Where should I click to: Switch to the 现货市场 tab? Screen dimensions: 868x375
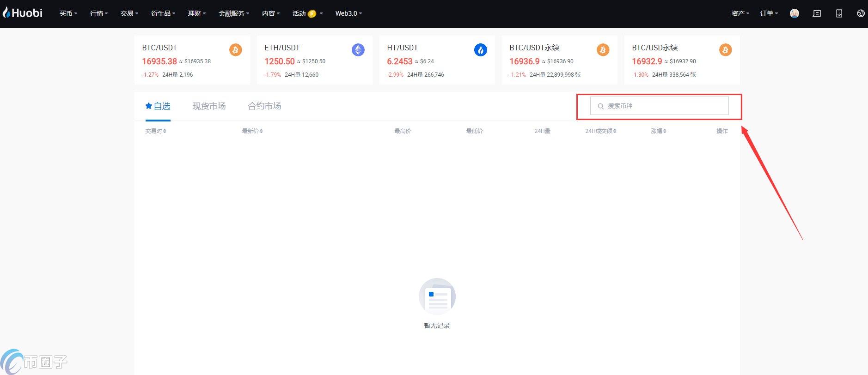[x=209, y=106]
